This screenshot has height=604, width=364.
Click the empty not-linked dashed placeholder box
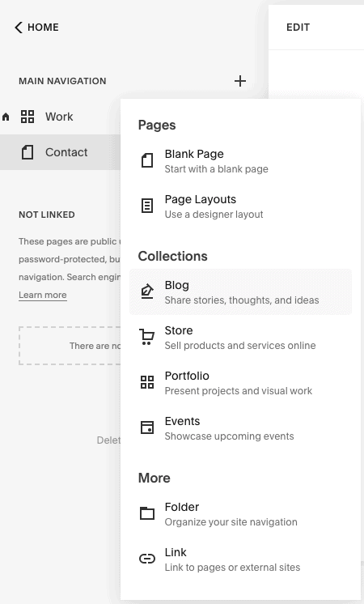click(70, 346)
